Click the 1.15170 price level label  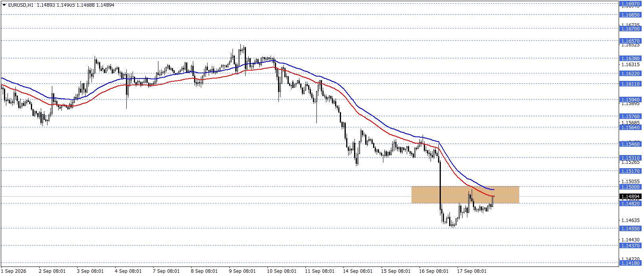click(630, 171)
